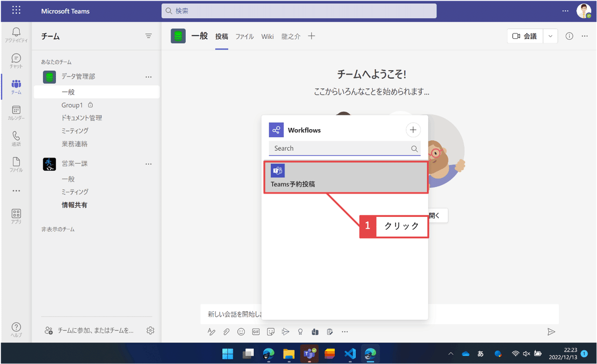Open the Apps store in the sidebar
Viewport: 597px width, 364px height.
[x=16, y=216]
